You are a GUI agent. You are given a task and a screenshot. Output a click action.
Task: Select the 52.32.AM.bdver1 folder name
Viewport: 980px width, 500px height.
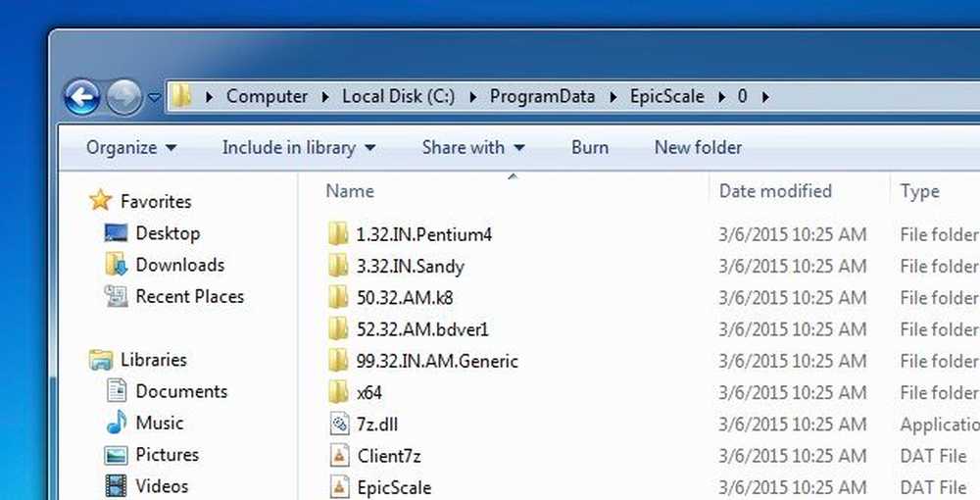(x=421, y=329)
